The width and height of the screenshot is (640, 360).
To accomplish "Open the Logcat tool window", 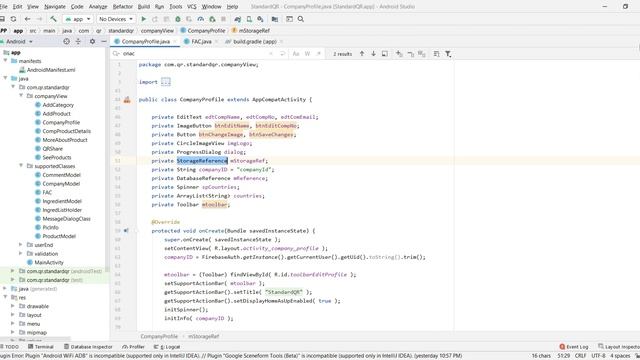I will coord(167,347).
